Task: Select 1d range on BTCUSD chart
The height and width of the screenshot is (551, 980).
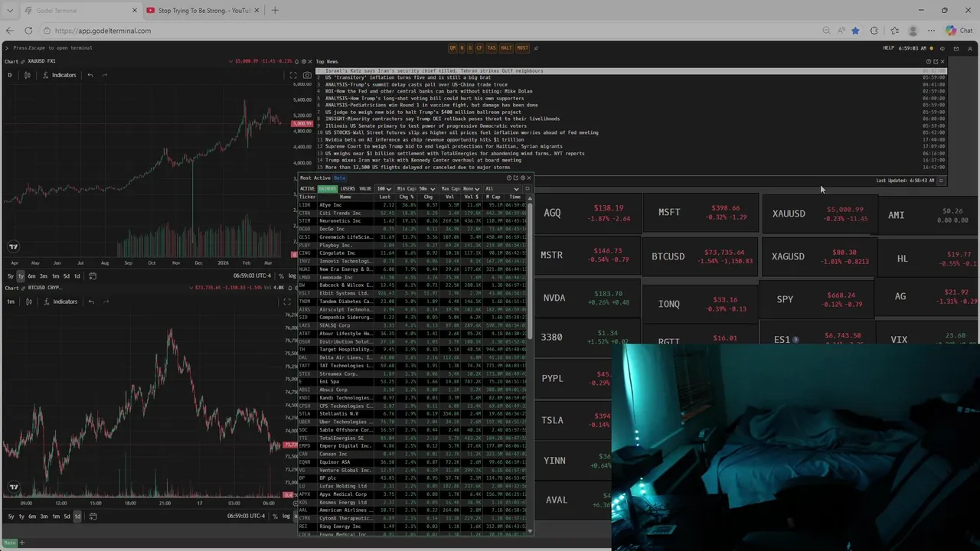Action: point(77,517)
